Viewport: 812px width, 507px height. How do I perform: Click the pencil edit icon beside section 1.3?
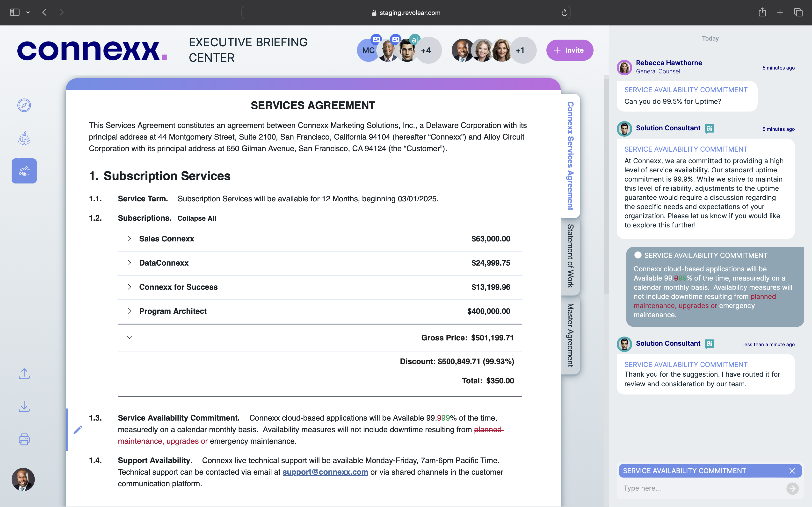click(78, 430)
